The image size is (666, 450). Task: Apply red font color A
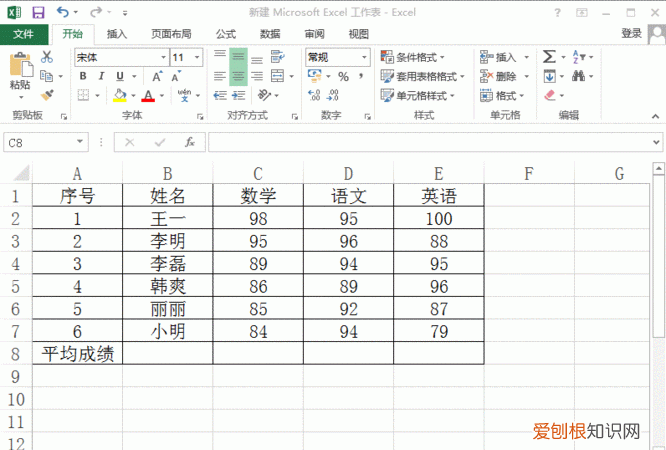(148, 95)
